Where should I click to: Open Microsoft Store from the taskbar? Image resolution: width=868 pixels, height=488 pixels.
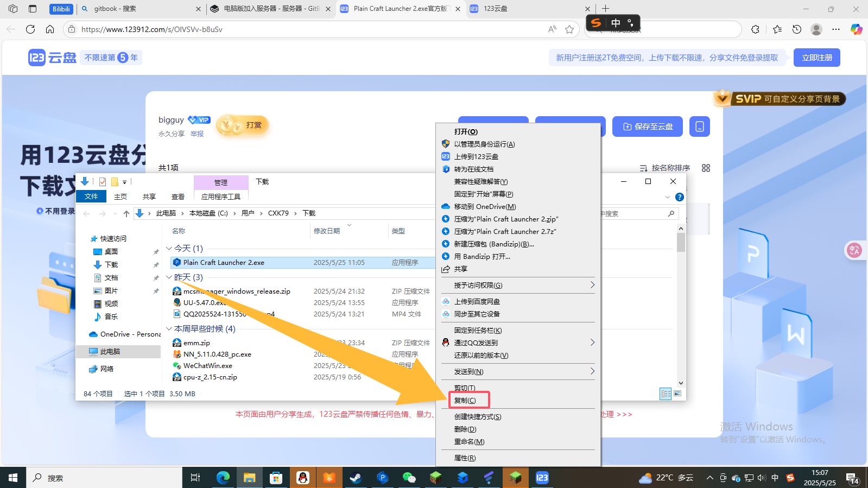pyautogui.click(x=276, y=478)
